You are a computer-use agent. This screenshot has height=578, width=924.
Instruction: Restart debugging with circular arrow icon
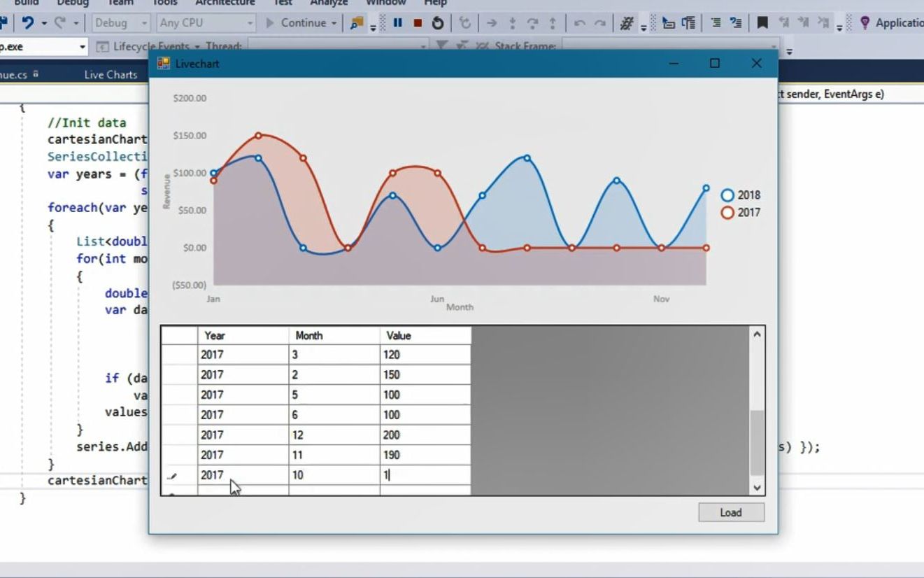coord(438,22)
